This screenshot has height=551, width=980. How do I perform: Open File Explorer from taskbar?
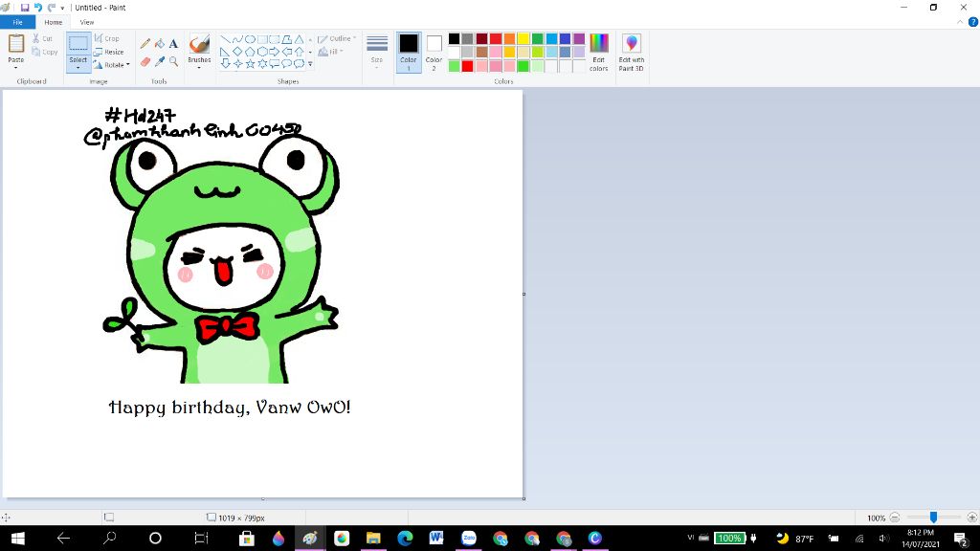pyautogui.click(x=373, y=538)
